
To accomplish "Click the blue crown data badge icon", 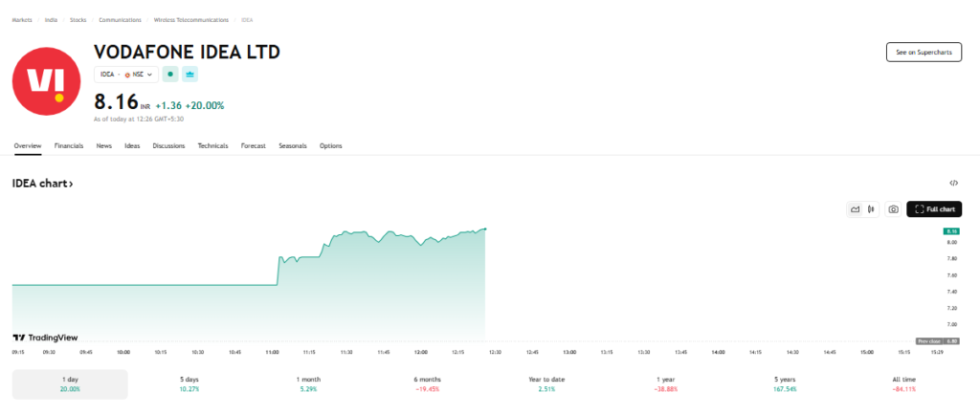I will 190,75.
